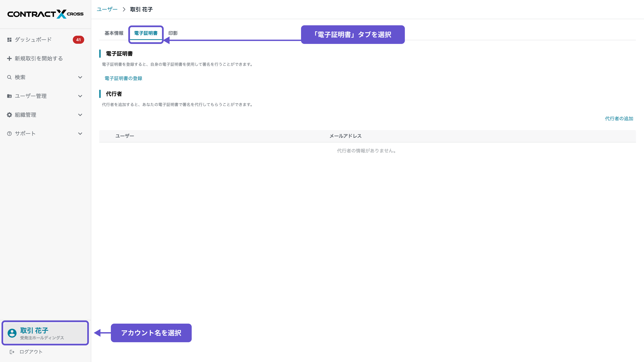644x362 pixels.
Task: Open the 印影 tab
Action: pos(173,33)
